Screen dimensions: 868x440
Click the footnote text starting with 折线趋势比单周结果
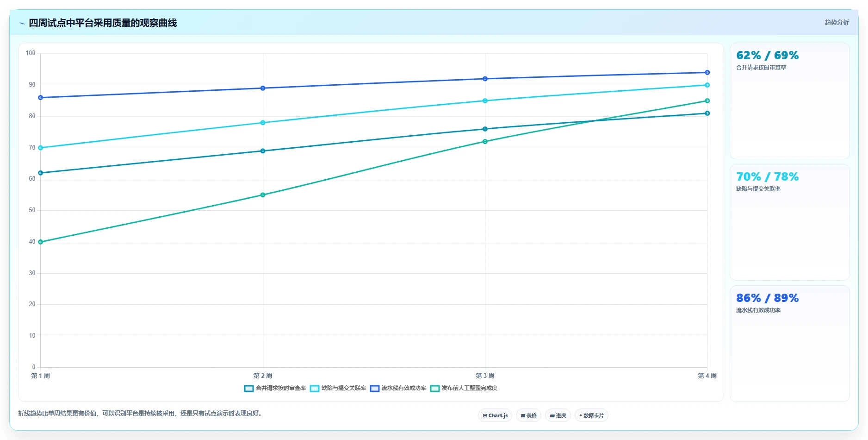click(x=141, y=413)
